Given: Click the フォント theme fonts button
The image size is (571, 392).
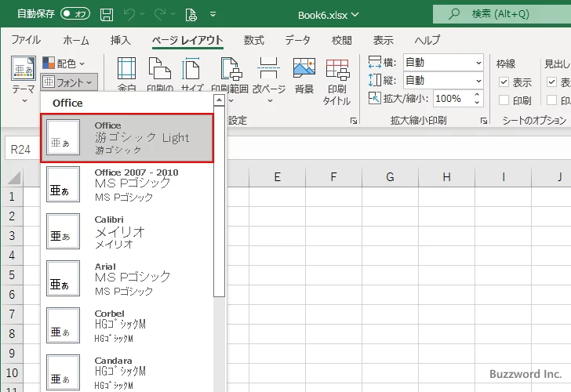Looking at the screenshot, I should [x=69, y=82].
